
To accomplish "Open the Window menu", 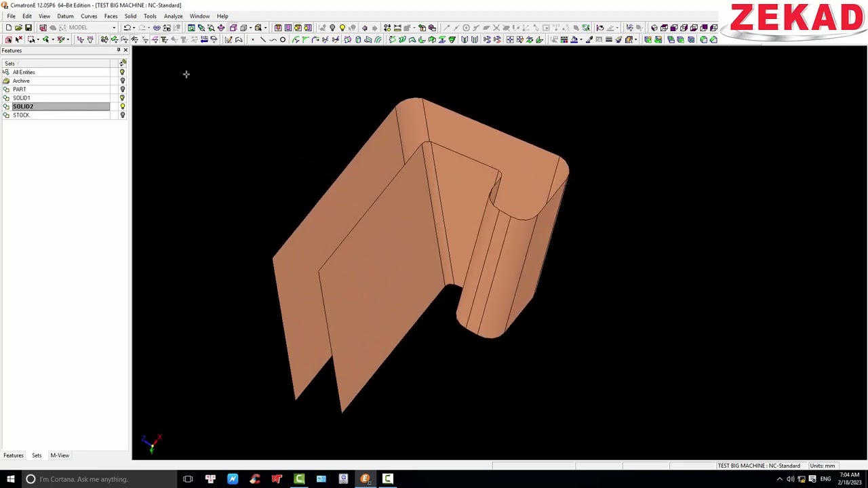I will [199, 16].
